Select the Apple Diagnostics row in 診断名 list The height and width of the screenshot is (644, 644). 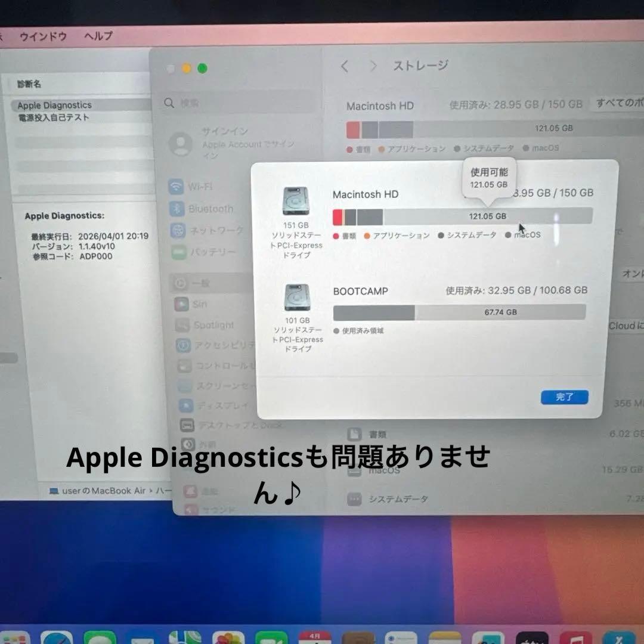click(81, 105)
